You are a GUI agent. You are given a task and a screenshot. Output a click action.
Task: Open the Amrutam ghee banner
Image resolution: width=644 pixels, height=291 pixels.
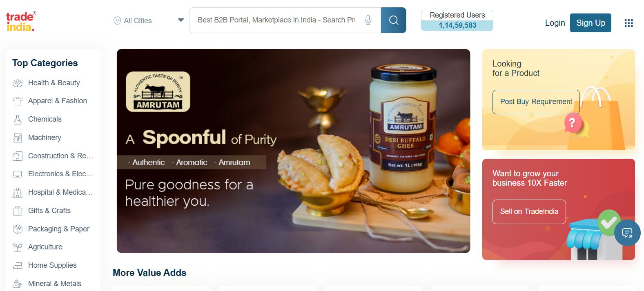[293, 151]
